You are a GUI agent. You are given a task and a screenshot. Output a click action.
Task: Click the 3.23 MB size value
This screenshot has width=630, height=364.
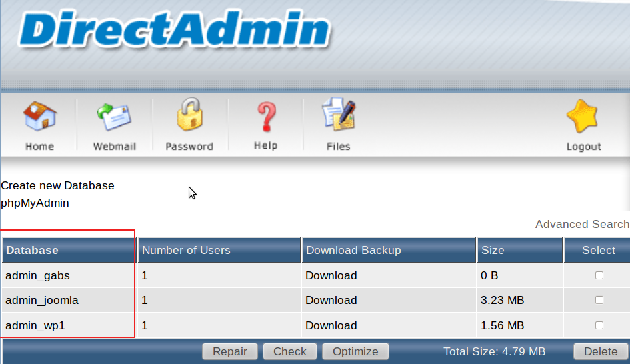tap(502, 300)
